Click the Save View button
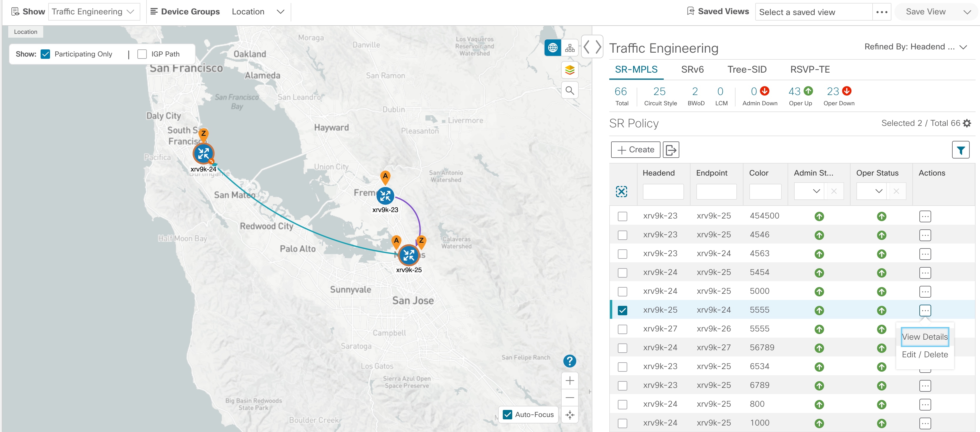Screen dimensions: 980x432 coord(925,12)
